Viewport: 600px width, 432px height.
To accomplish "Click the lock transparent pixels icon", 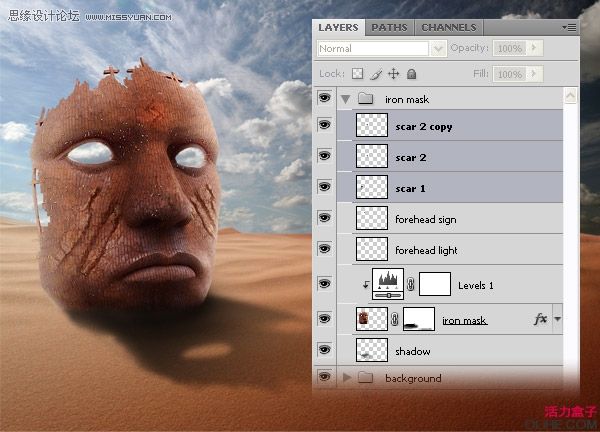I will [357, 73].
